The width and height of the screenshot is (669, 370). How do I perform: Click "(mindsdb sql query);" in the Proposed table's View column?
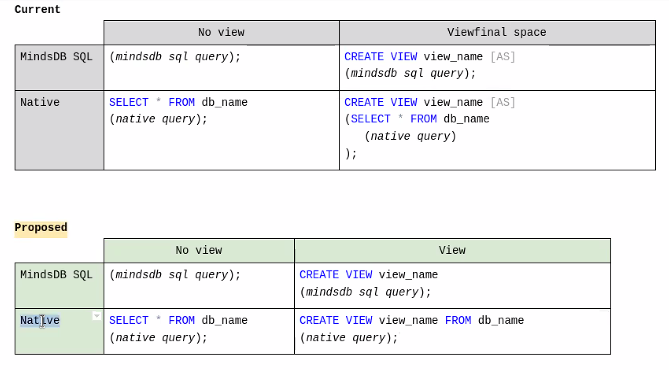pos(365,292)
